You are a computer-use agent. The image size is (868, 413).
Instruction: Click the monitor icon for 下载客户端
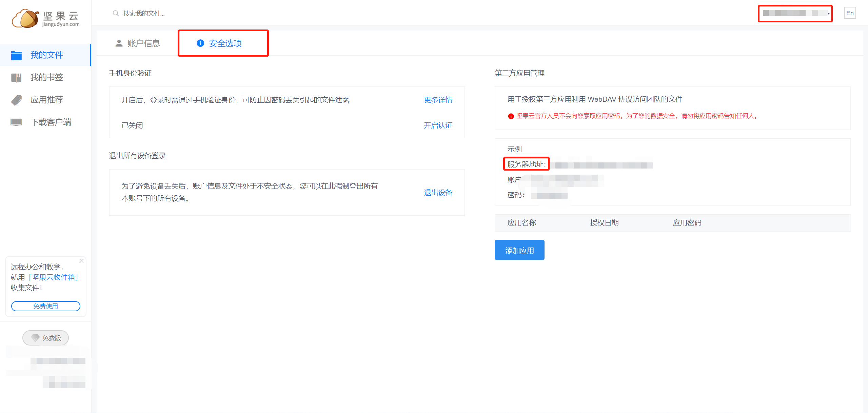[16, 122]
